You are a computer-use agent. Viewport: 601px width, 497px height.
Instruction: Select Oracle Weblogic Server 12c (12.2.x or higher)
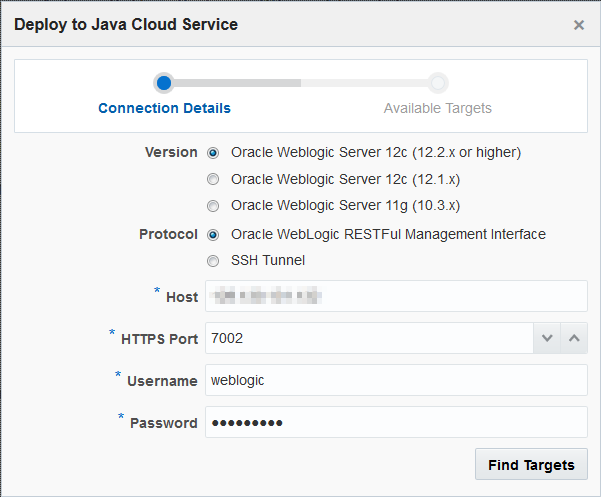(x=213, y=153)
